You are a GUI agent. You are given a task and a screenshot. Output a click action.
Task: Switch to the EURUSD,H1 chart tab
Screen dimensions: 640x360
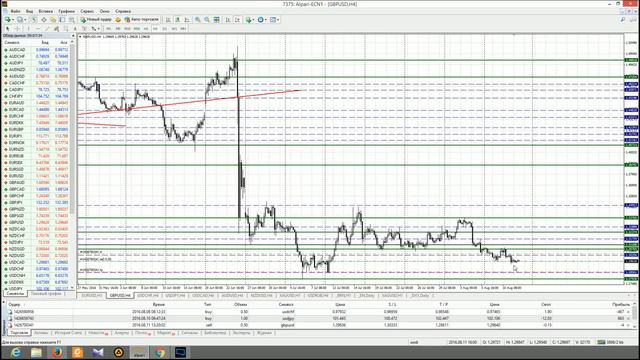point(92,295)
